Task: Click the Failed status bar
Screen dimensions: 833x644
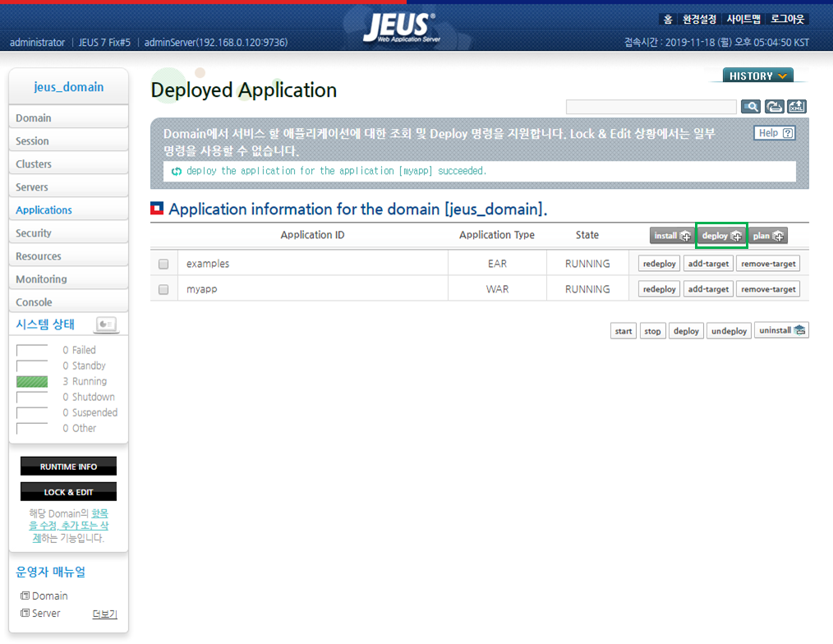Action: (x=32, y=350)
